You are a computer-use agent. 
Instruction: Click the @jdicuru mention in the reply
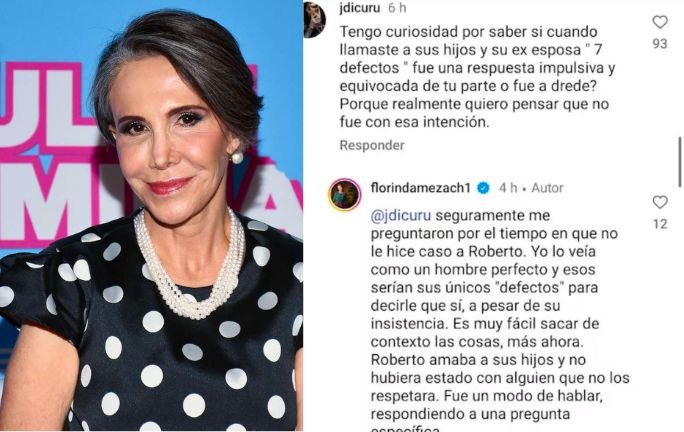coord(401,216)
